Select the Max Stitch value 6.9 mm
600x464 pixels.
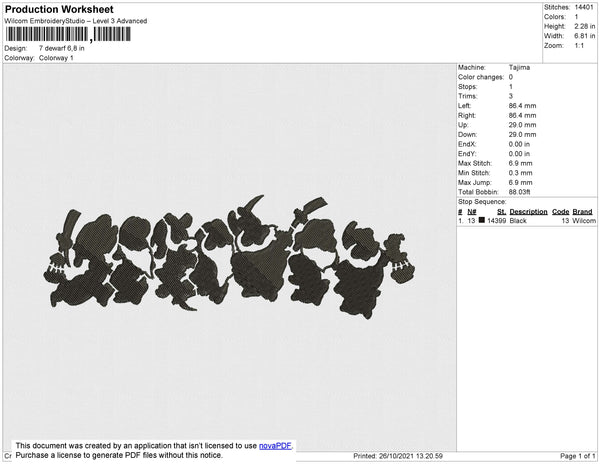[x=520, y=163]
